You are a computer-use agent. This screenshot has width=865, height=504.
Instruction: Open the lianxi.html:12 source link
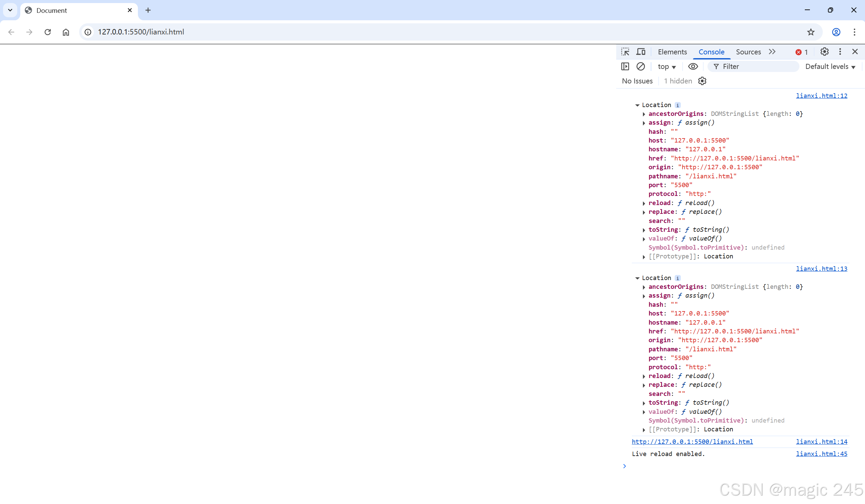click(x=821, y=96)
